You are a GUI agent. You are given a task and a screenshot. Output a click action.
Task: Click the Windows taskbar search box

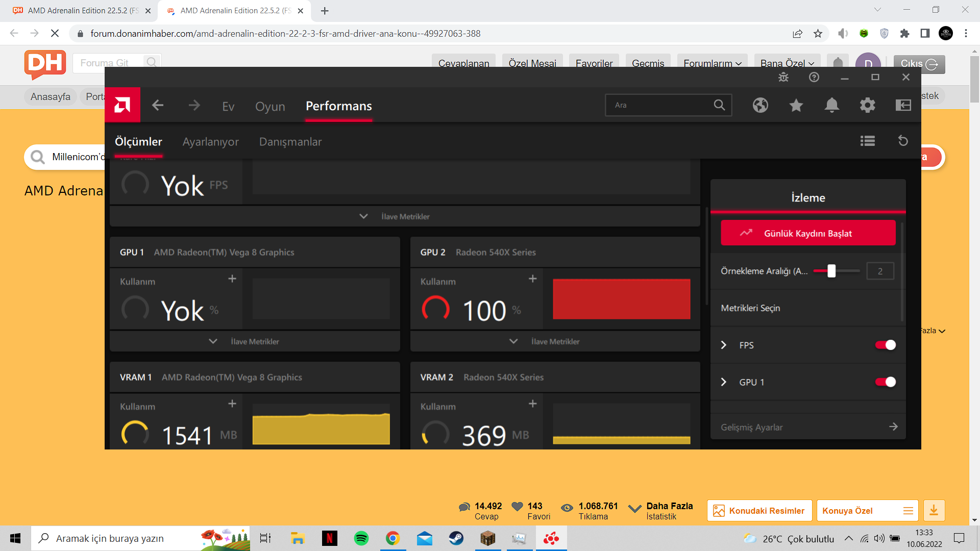[x=140, y=538]
